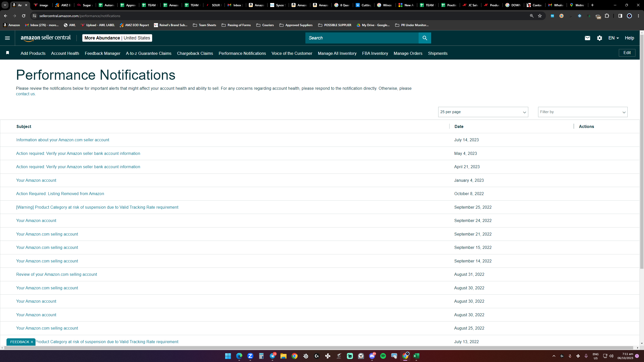The width and height of the screenshot is (644, 362).
Task: Open the Couriers bookmark folder
Action: (x=265, y=25)
